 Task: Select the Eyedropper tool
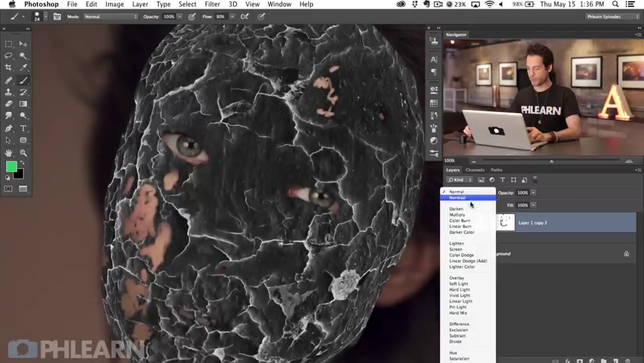tap(23, 67)
